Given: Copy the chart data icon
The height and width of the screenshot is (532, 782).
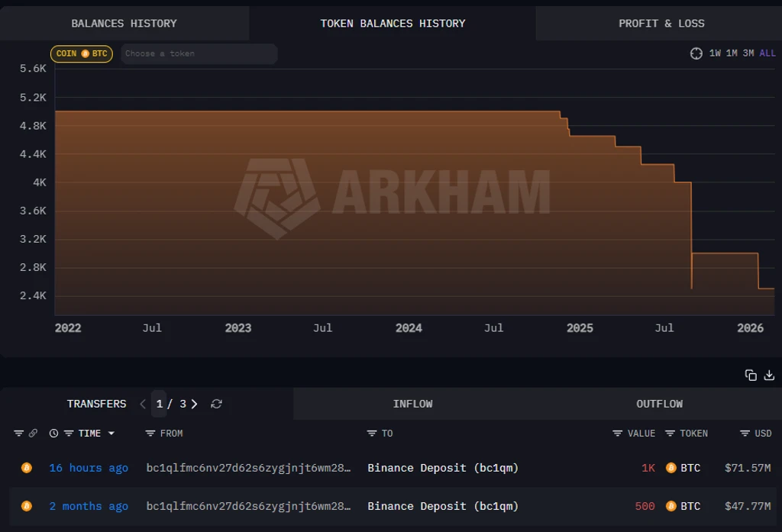Looking at the screenshot, I should [751, 375].
